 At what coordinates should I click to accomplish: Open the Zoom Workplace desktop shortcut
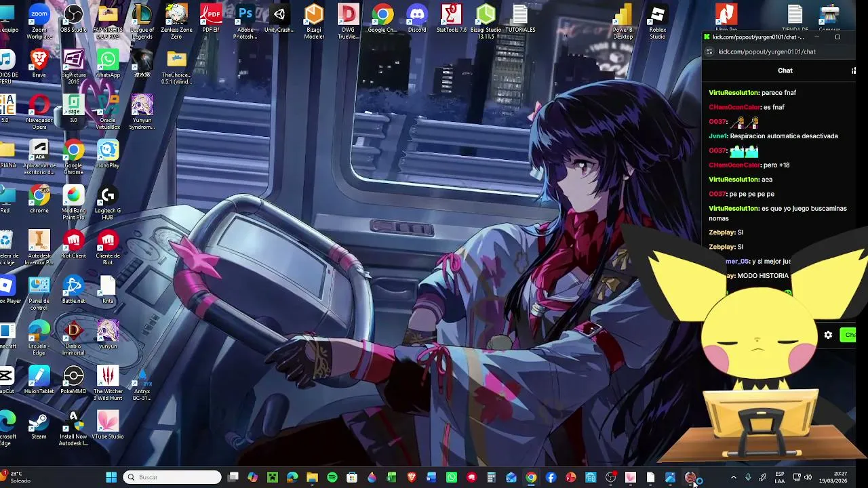point(39,22)
